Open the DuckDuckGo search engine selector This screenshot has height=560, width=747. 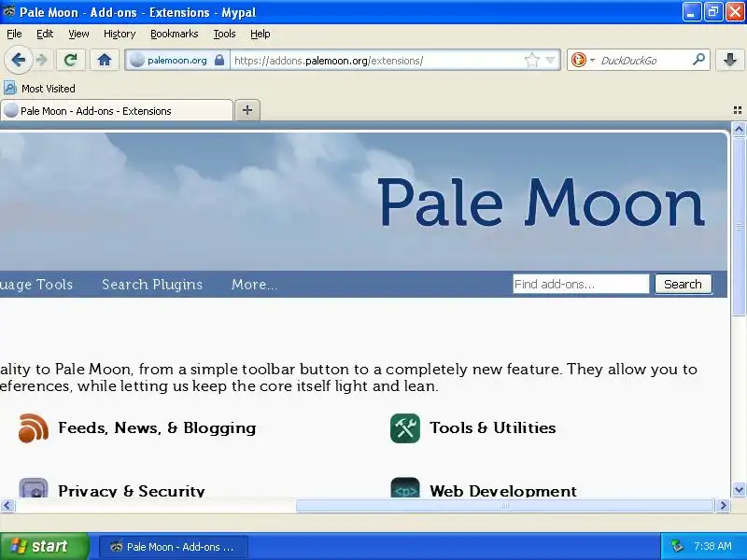pos(583,60)
